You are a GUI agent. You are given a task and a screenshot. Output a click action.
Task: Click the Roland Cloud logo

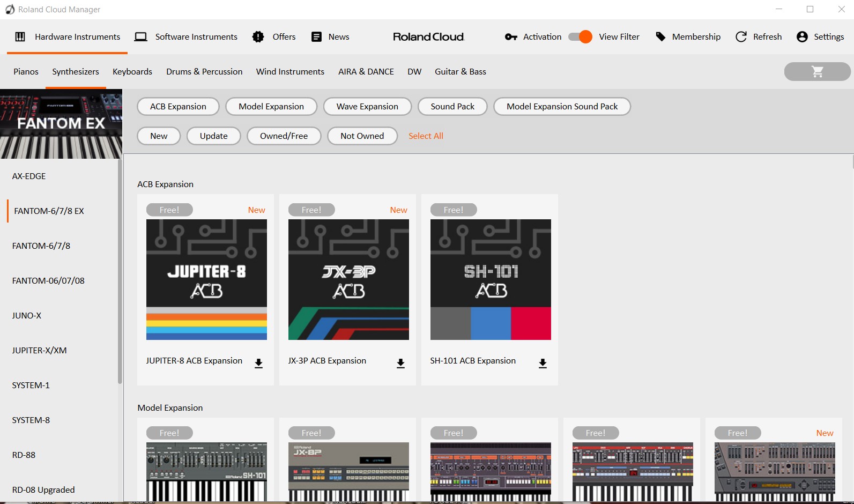pyautogui.click(x=428, y=36)
